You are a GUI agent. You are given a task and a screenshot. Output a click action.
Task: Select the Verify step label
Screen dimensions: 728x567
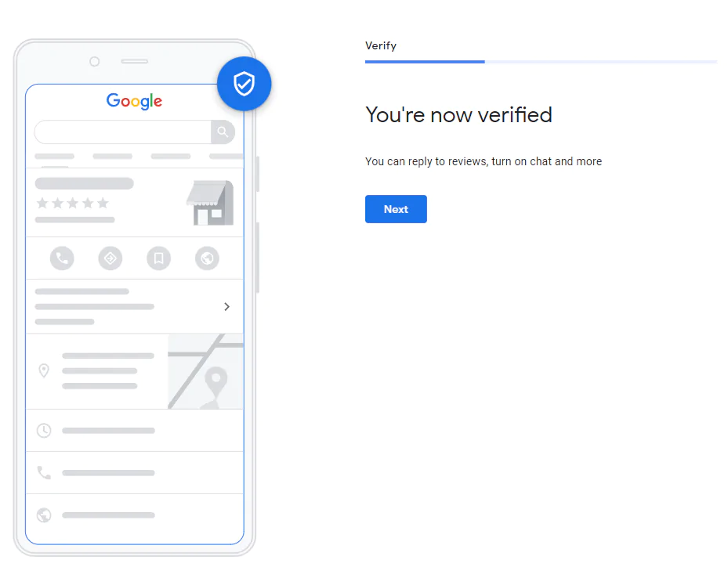(381, 45)
